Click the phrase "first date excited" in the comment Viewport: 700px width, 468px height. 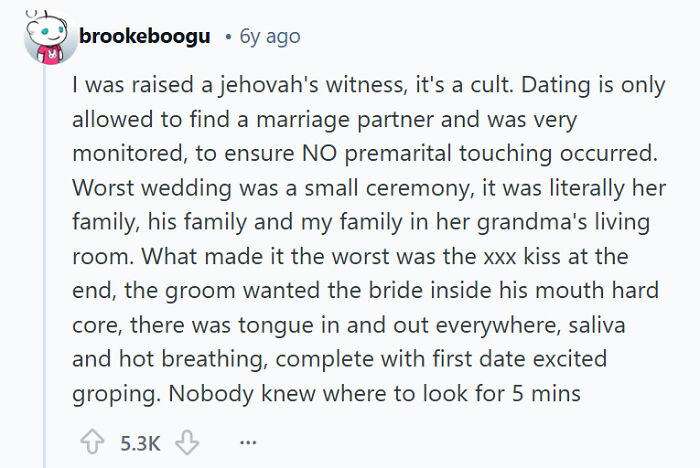tap(461, 359)
